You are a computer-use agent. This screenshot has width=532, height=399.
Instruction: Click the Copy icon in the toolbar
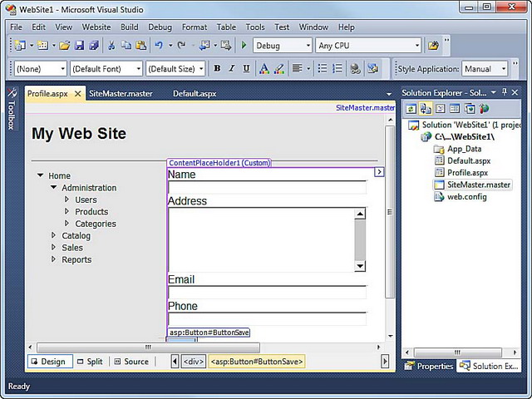click(126, 45)
